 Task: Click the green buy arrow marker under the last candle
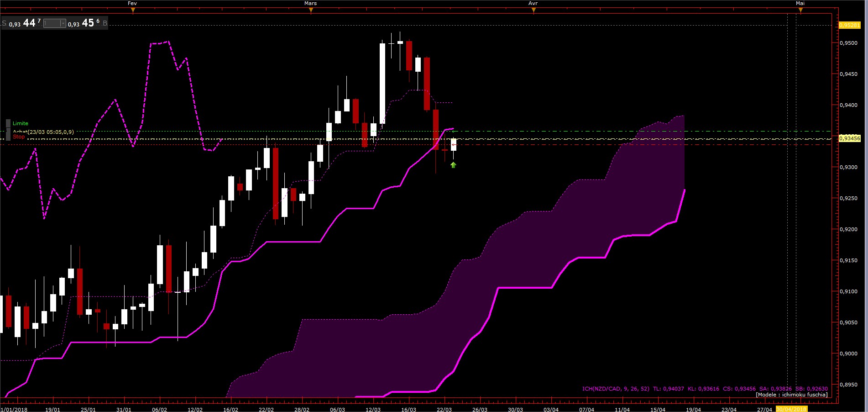click(453, 165)
